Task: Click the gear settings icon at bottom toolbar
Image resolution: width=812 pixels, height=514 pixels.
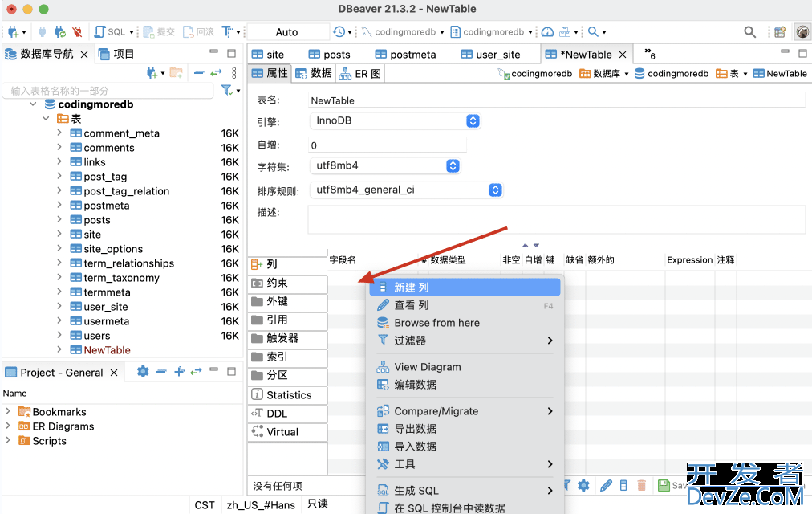Action: [583, 486]
